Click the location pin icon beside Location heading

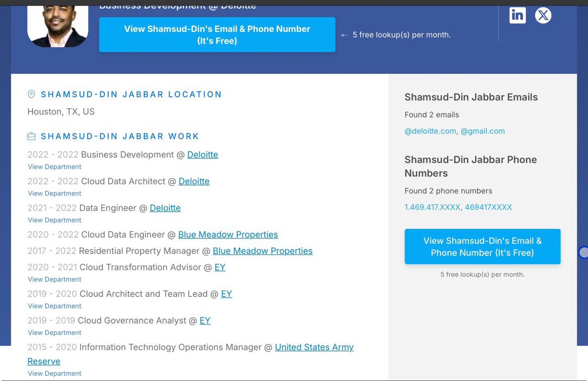[x=31, y=95]
